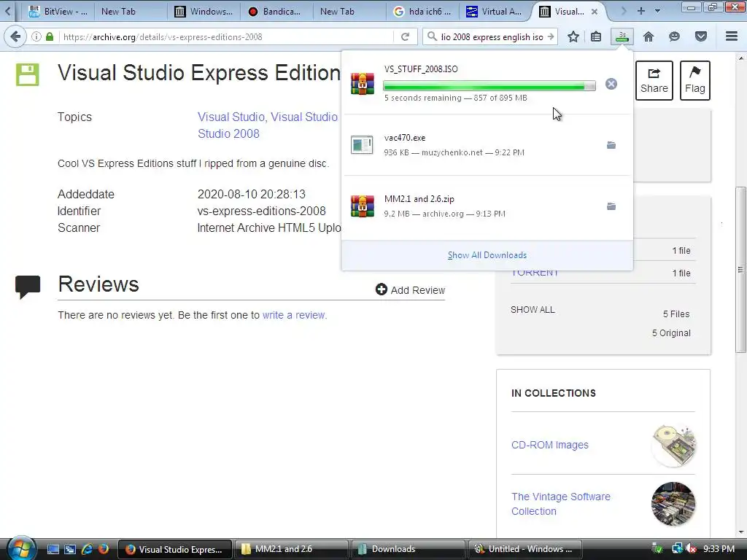Click Add Review
The height and width of the screenshot is (560, 747).
click(x=410, y=290)
